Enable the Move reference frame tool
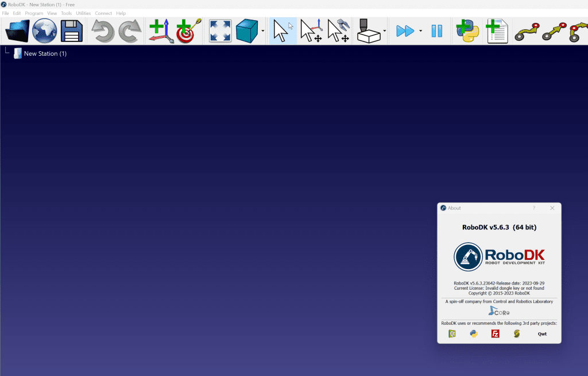 311,31
